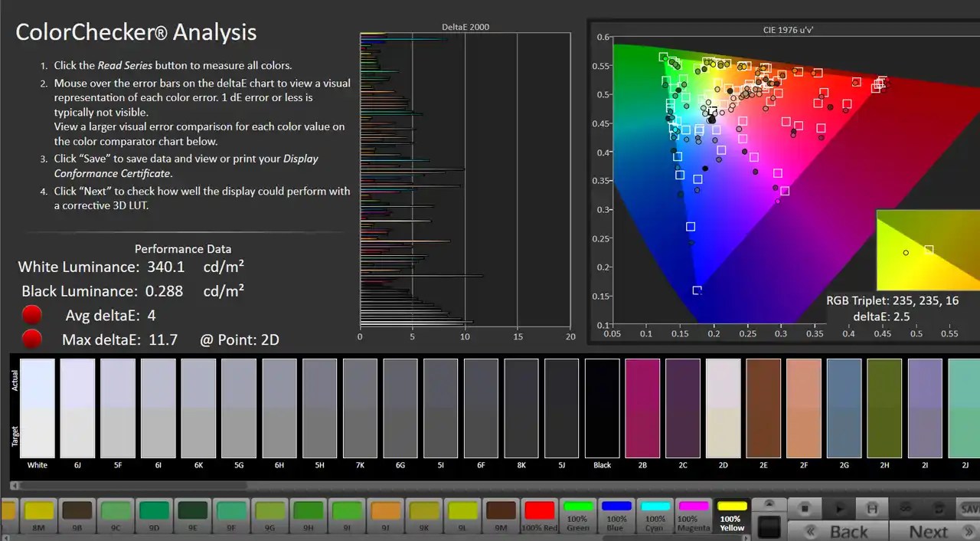Click the 'RGB Triplet: 235, 235, 16' readout
Screen dimensions: 980x541
(893, 300)
